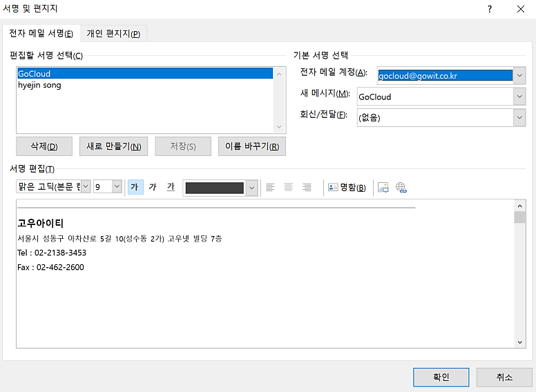Image resolution: width=536 pixels, height=392 pixels.
Task: Switch to the 개인 편지지 tab
Action: [113, 34]
